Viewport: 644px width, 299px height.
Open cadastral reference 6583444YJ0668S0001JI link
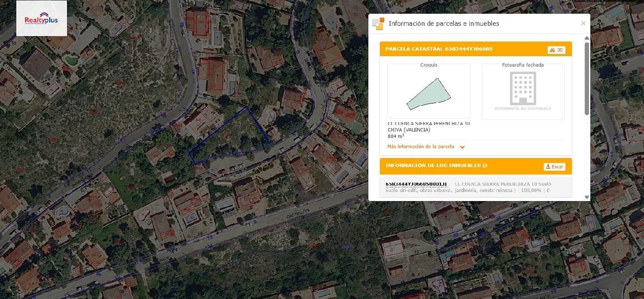click(x=416, y=184)
